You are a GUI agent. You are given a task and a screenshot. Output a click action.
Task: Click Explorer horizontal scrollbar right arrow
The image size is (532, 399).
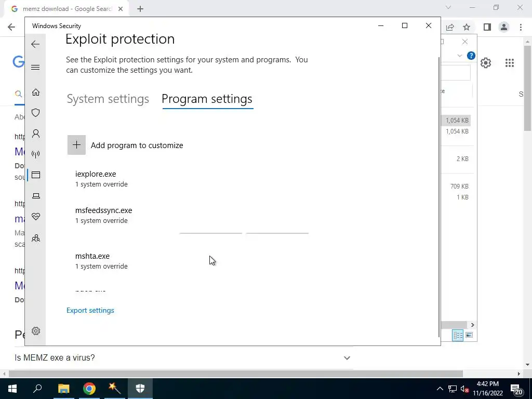click(472, 325)
